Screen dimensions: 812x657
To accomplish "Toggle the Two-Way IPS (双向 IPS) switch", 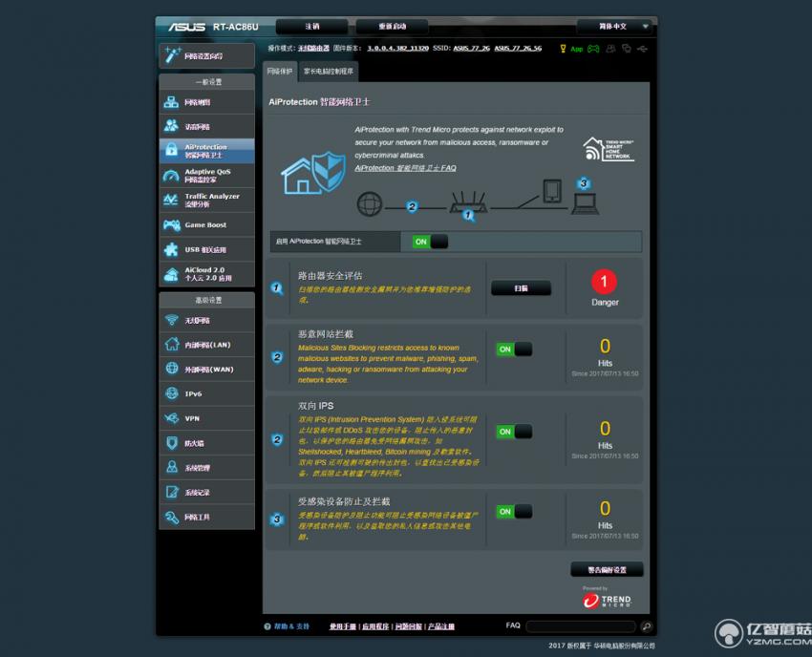I will point(514,432).
